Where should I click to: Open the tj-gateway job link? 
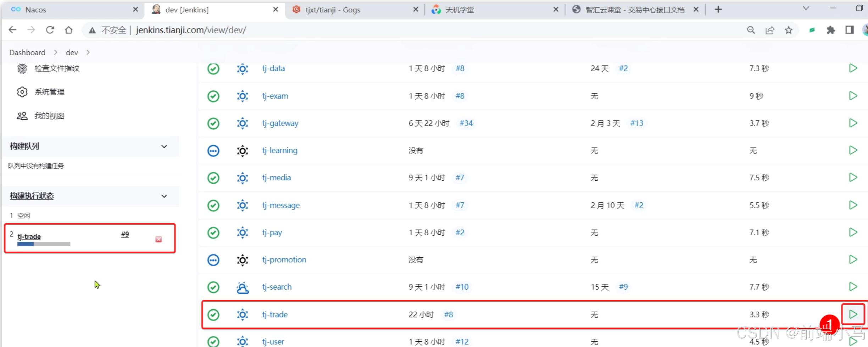coord(280,123)
